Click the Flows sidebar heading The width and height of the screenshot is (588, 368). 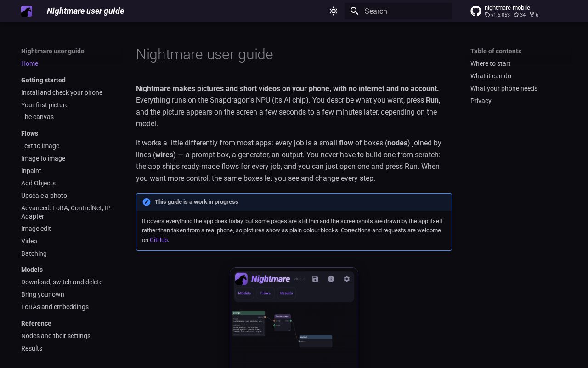tap(29, 133)
